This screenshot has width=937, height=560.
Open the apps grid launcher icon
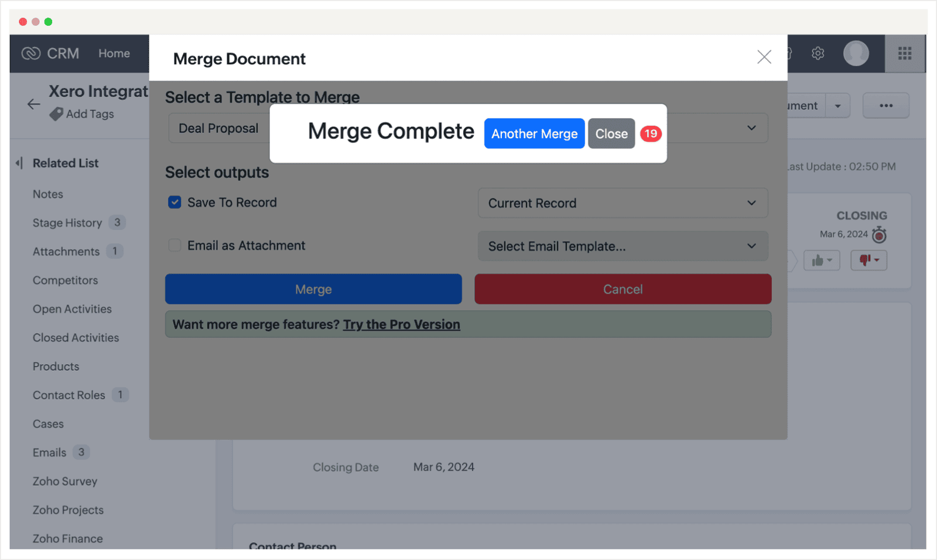coord(905,53)
